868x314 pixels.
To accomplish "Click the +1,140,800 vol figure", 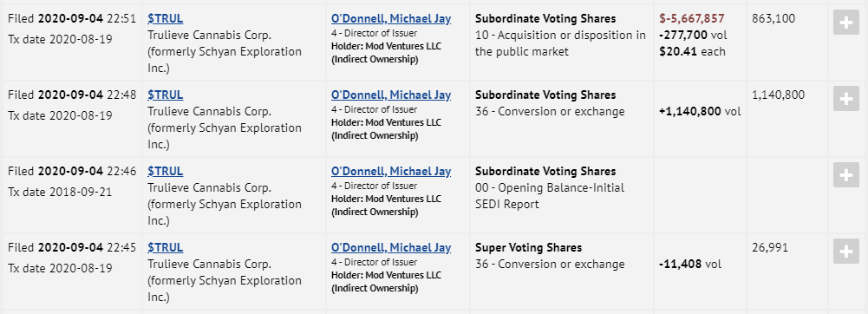I will (700, 111).
